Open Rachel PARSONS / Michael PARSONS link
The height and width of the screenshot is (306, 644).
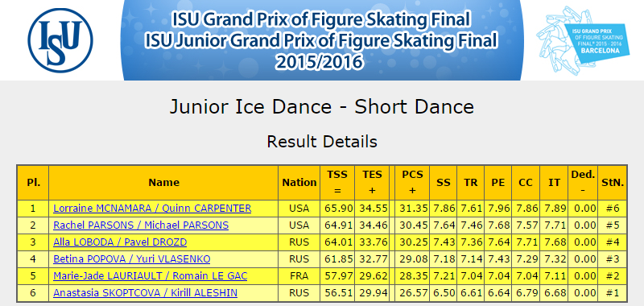tap(141, 225)
